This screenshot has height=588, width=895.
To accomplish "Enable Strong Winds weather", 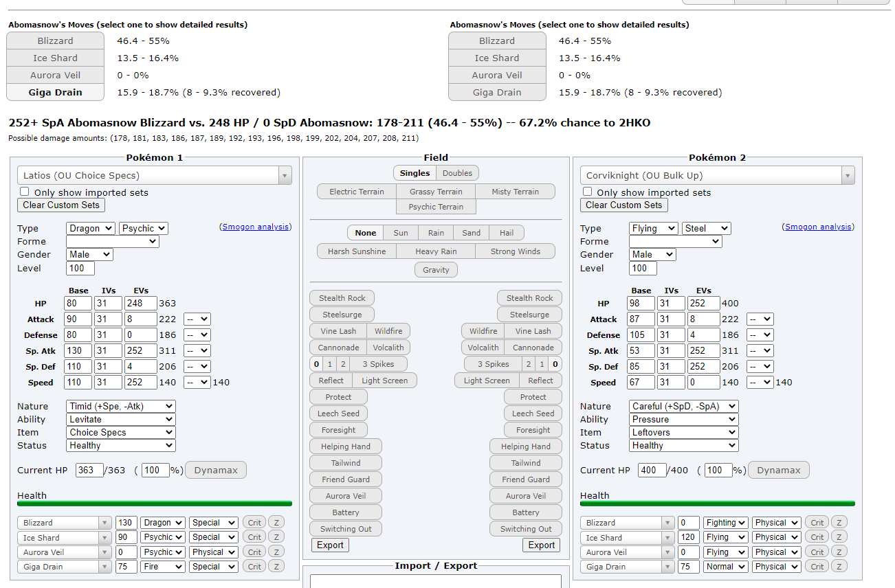I will [515, 251].
